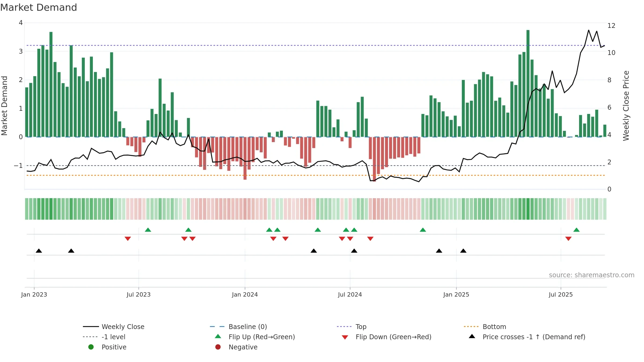Toggle the -1 level legend entry
Screen dimensions: 644x362
tap(104, 337)
